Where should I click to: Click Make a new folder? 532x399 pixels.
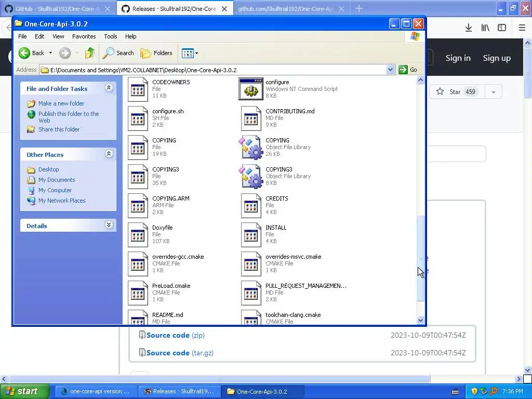pos(61,103)
